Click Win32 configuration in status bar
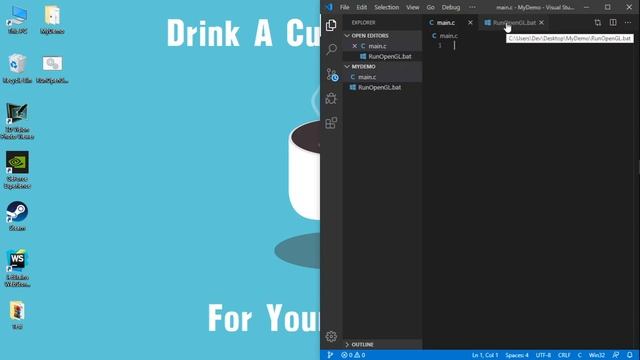Image resolution: width=640 pixels, height=360 pixels. (597, 355)
